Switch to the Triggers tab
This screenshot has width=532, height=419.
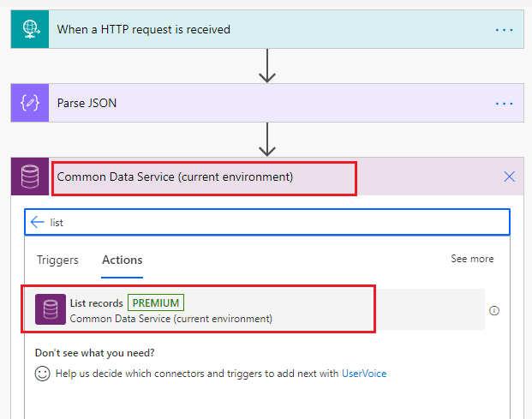pyautogui.click(x=57, y=260)
